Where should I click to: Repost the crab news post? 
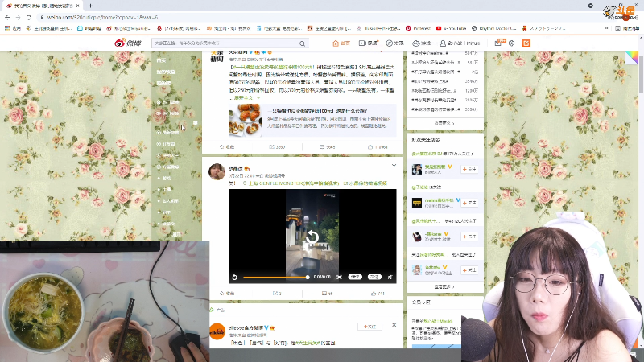tap(277, 147)
